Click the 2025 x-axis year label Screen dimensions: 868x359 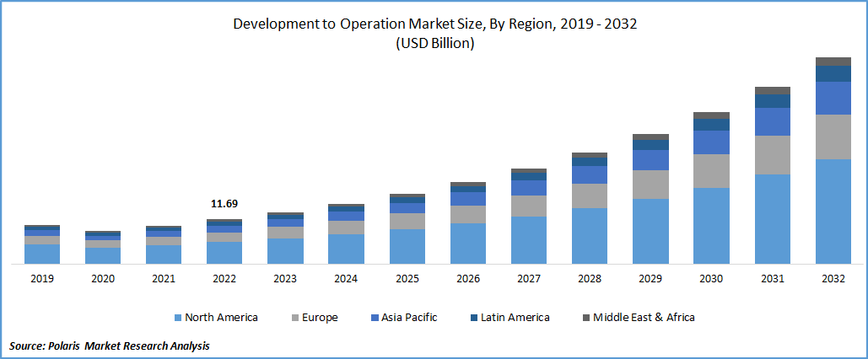407,279
